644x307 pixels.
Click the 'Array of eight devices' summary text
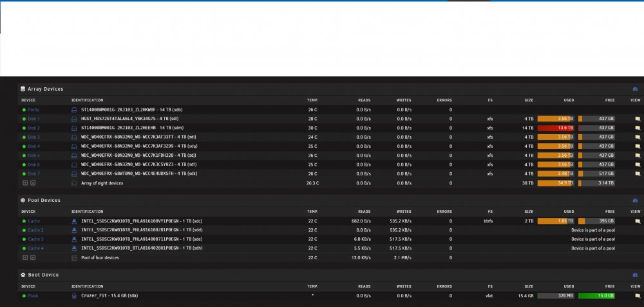102,183
